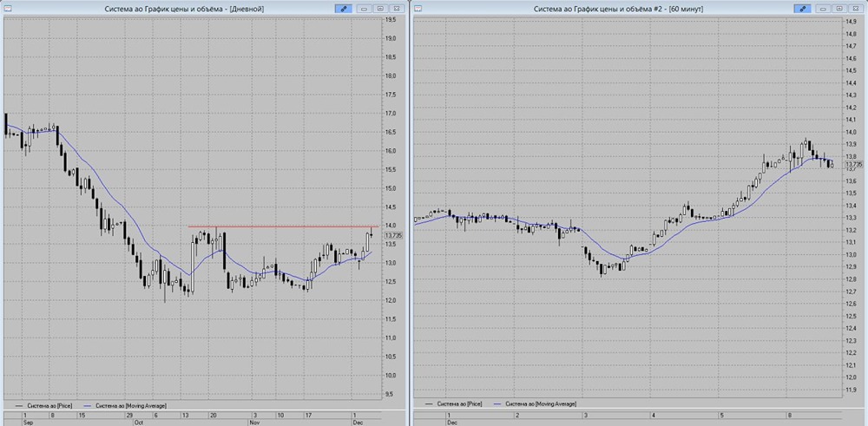Click date marker 29 on the daily time axis

(x=129, y=415)
